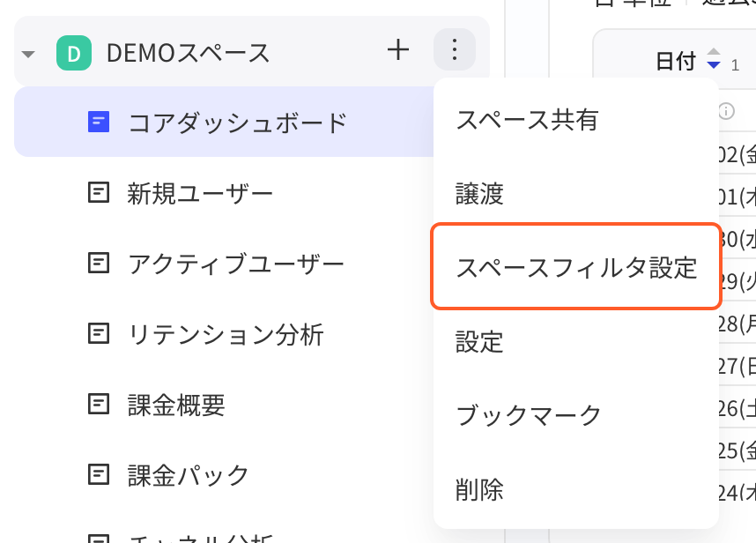Screen dimensions: 756x543
Task: Add a new item with the plus icon
Action: (x=398, y=50)
